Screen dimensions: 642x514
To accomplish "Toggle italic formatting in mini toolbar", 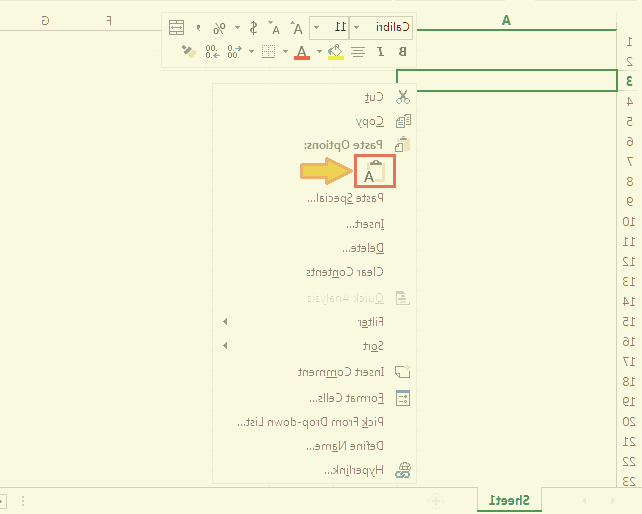I will tap(381, 51).
